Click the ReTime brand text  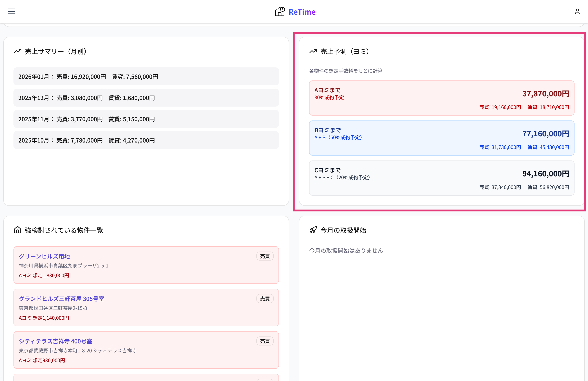click(302, 12)
